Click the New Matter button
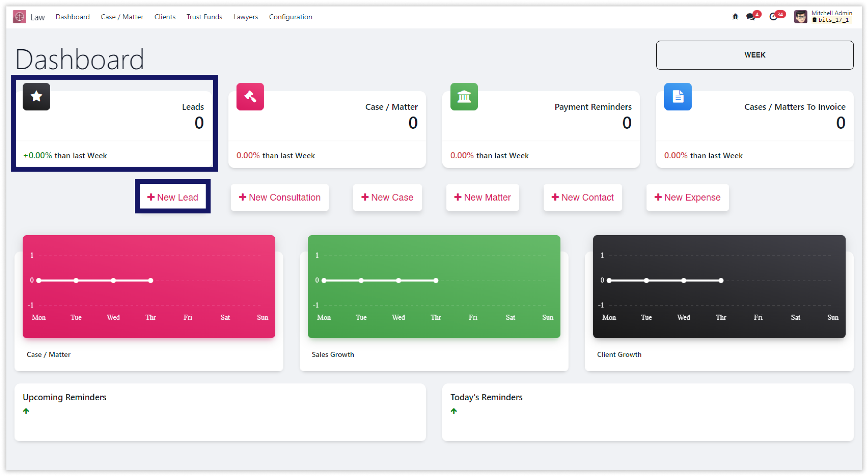The width and height of the screenshot is (868, 476). (482, 197)
